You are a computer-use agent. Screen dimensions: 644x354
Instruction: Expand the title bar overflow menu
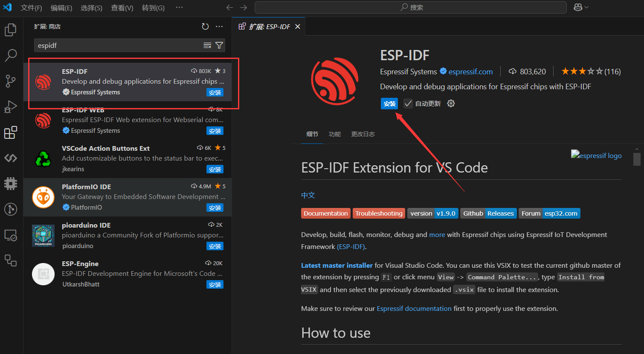coord(179,7)
